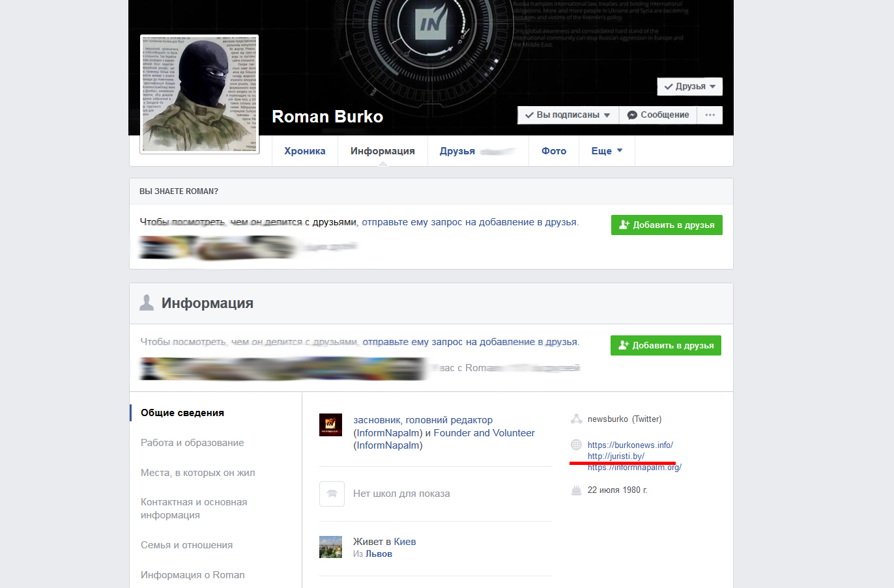Image resolution: width=894 pixels, height=588 pixels.
Task: Click the Киев city photo icon
Action: (331, 547)
